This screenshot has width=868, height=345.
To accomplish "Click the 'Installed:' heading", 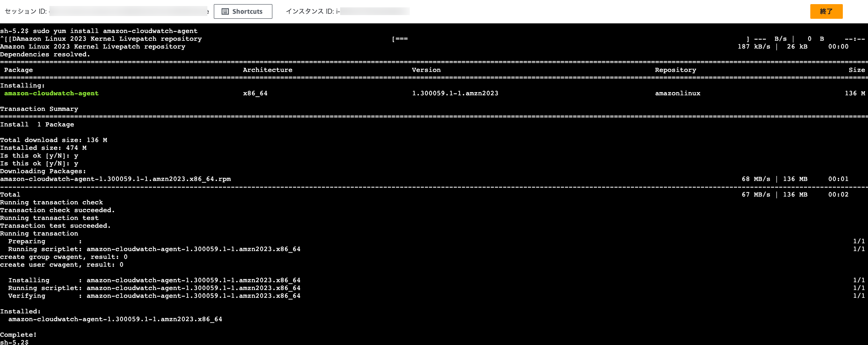I will pos(21,312).
